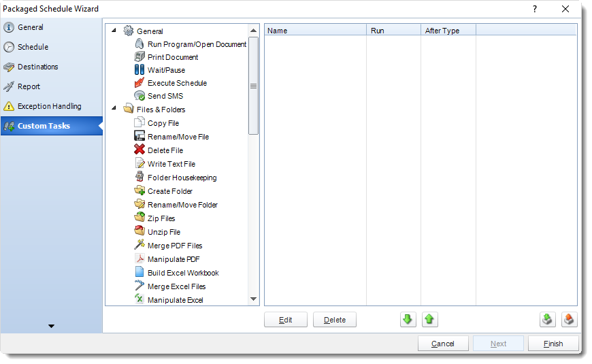The width and height of the screenshot is (592, 364).
Task: Click the Manipulate Excel icon
Action: (139, 299)
